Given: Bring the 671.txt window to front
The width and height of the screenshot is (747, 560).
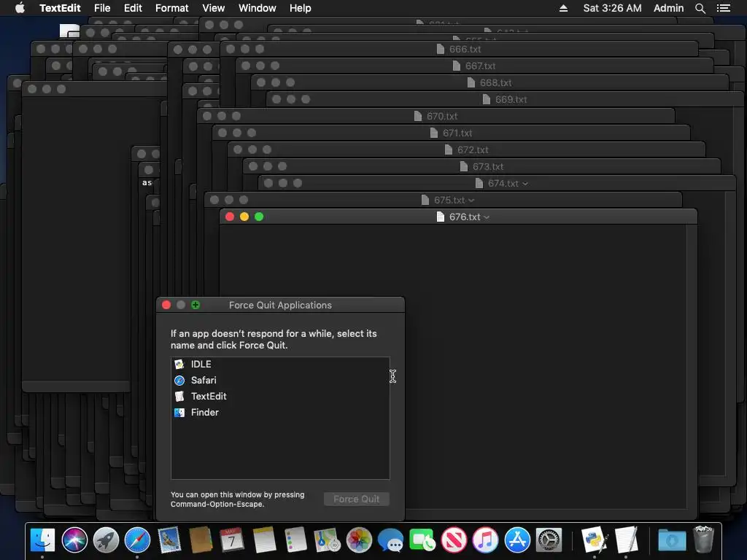Looking at the screenshot, I should coord(452,133).
